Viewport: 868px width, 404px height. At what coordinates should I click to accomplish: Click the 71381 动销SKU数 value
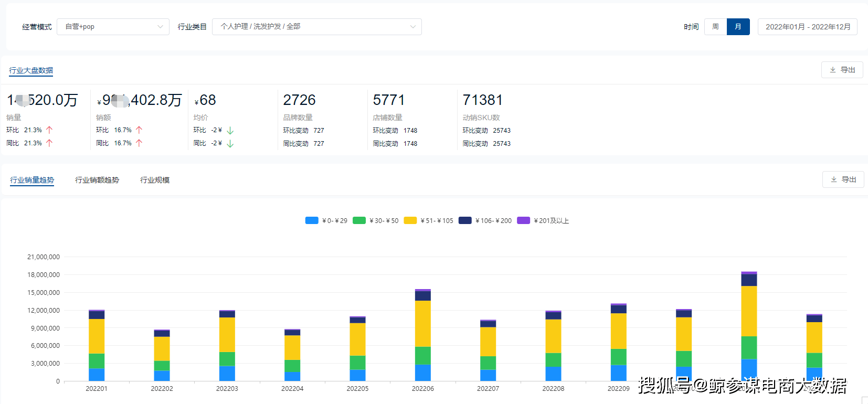point(482,100)
